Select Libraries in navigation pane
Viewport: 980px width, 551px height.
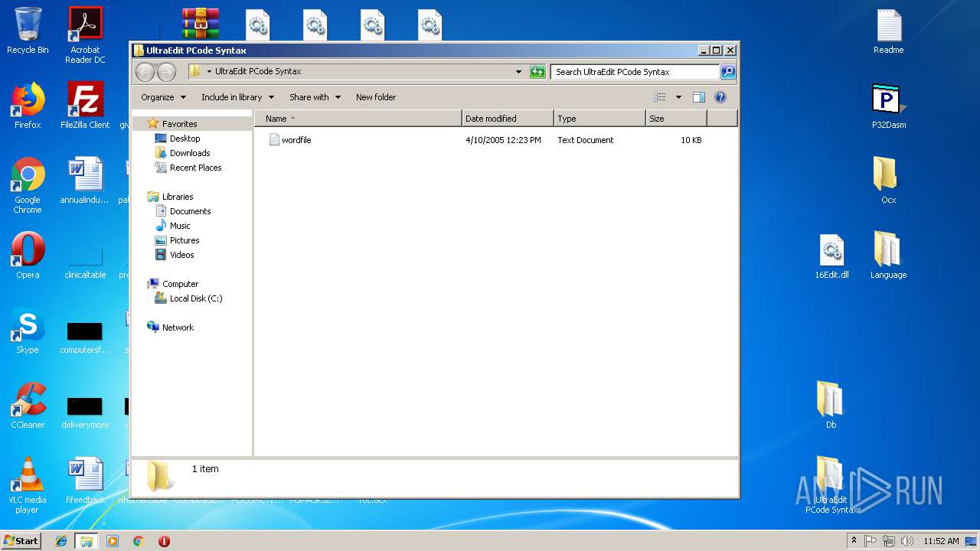coord(171,197)
